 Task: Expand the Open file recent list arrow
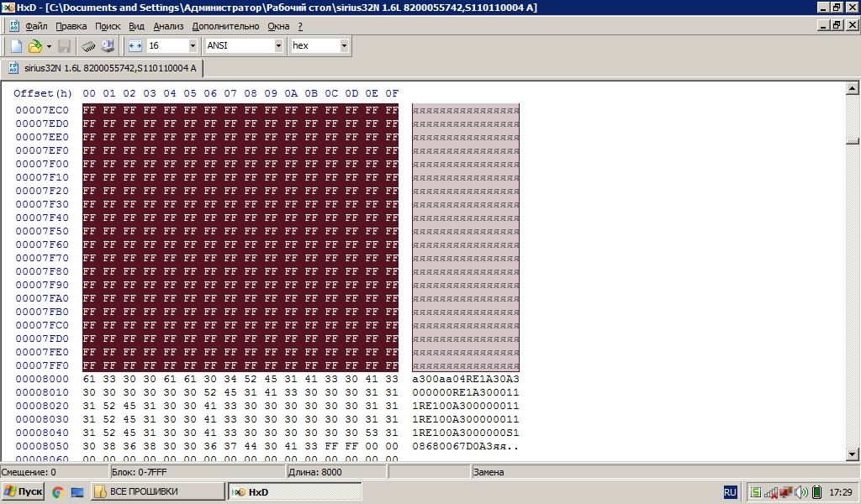coord(49,46)
